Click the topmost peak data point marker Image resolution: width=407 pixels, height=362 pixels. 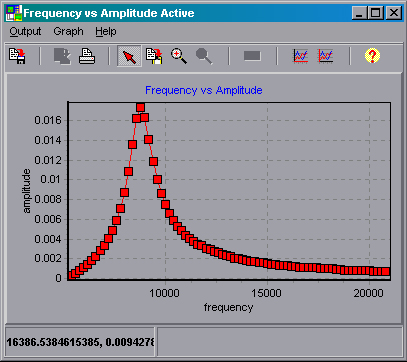[140, 107]
